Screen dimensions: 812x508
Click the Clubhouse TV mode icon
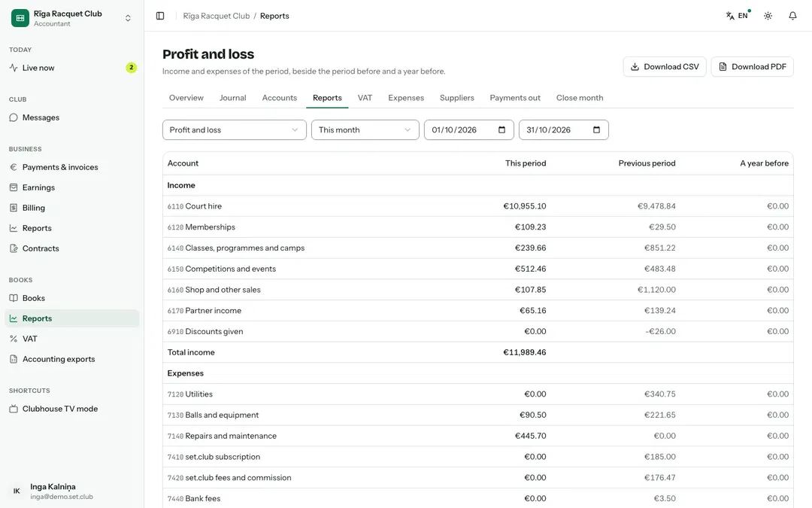coord(14,409)
